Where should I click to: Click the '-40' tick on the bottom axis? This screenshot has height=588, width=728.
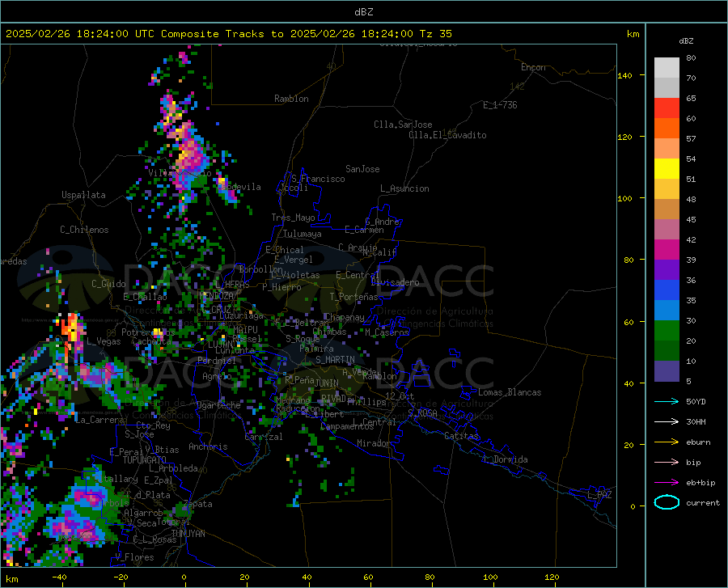coord(59,577)
